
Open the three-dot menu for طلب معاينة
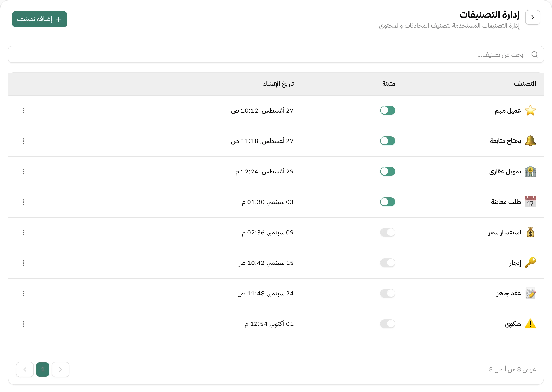pos(23,202)
